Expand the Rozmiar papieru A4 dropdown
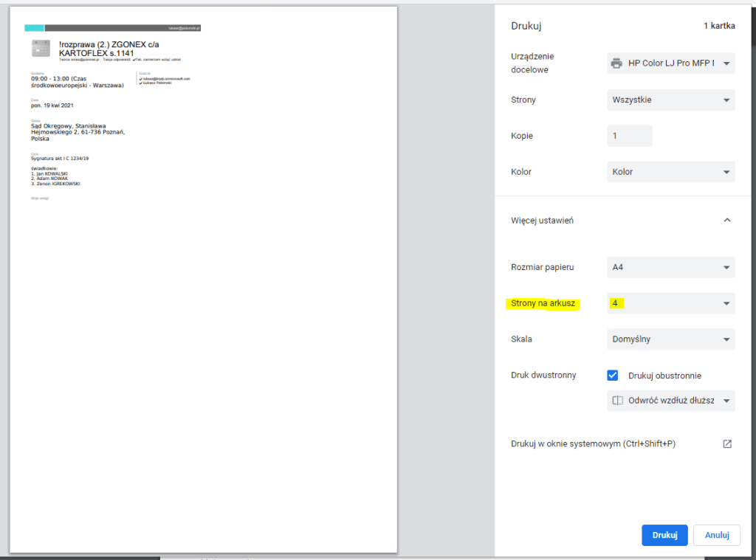 (x=670, y=267)
